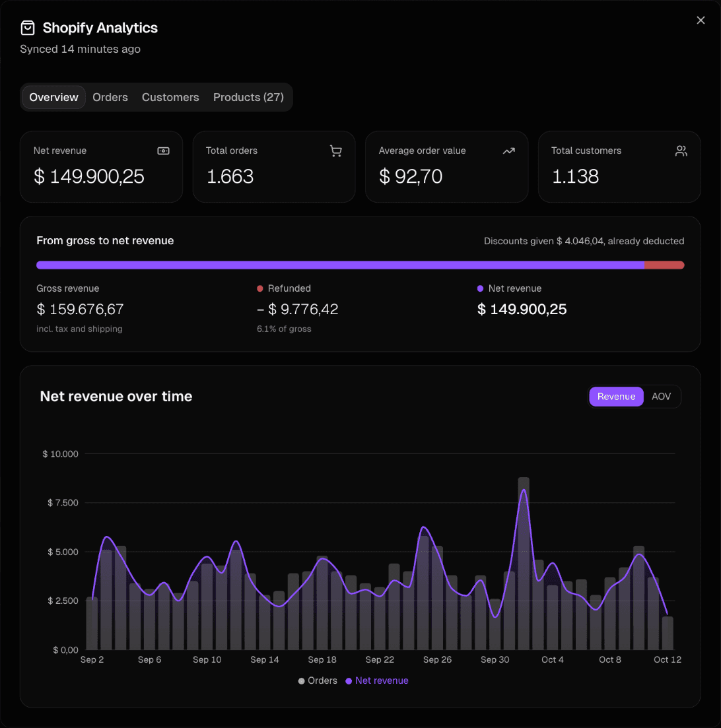The image size is (721, 728).
Task: Click the Sep 18 axis label
Action: tap(322, 660)
